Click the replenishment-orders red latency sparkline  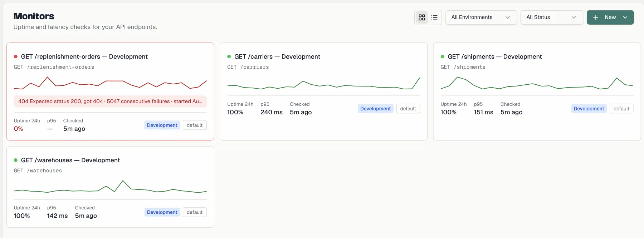(110, 83)
